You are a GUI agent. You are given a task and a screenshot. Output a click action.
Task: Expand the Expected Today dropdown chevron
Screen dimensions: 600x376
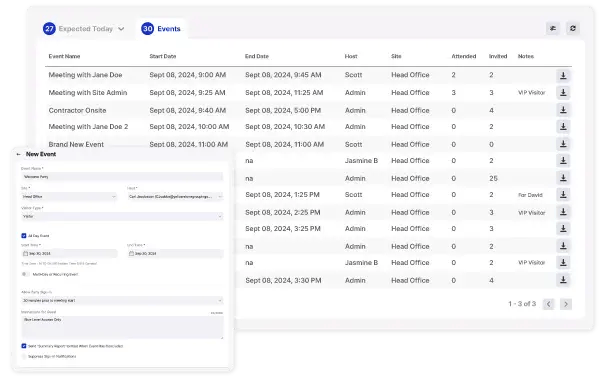[121, 29]
